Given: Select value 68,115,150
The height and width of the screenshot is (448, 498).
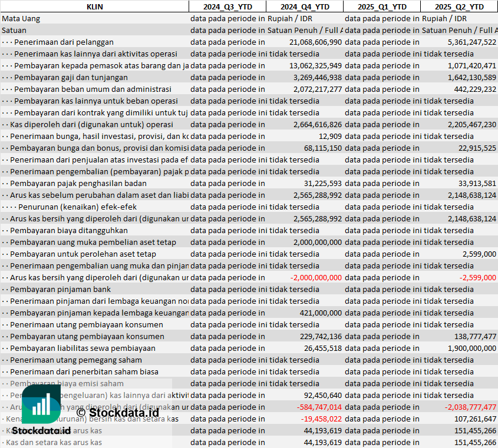Looking at the screenshot, I should coord(323,148).
